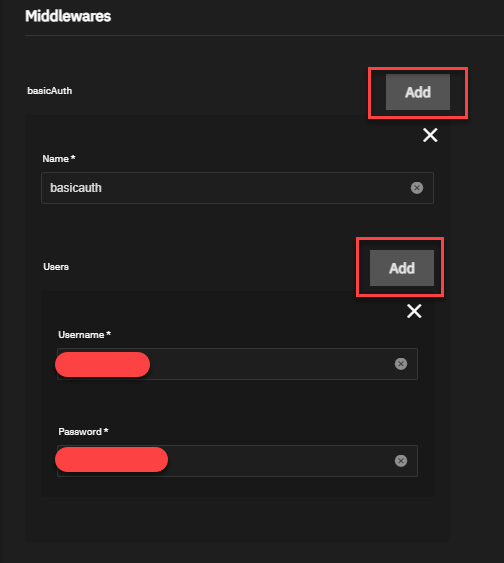Clear the Password field via circle-x icon
504x563 pixels.
coord(401,461)
